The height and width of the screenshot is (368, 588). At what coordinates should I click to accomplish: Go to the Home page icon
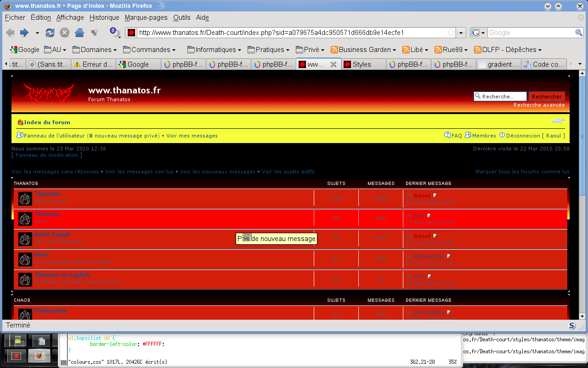(79, 33)
